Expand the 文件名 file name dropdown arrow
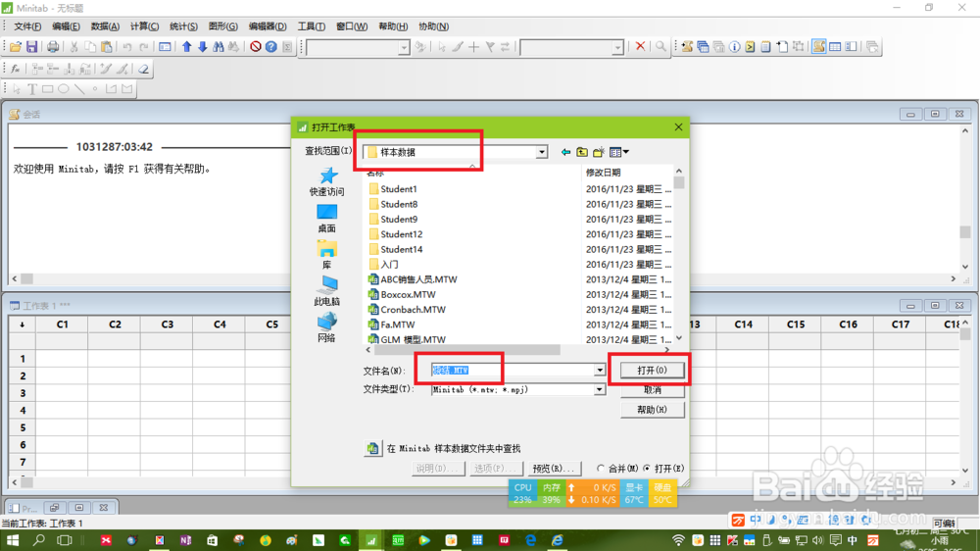Screen dimensions: 980x551 click(600, 371)
